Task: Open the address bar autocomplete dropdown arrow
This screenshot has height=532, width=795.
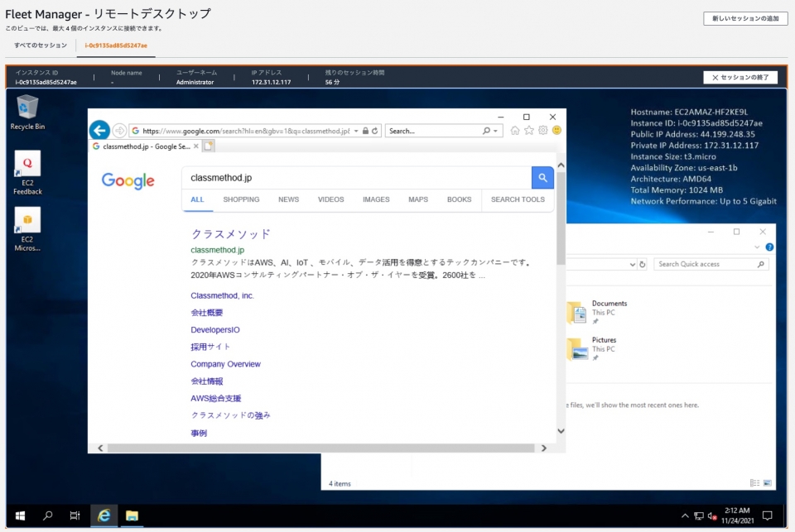Action: [357, 131]
